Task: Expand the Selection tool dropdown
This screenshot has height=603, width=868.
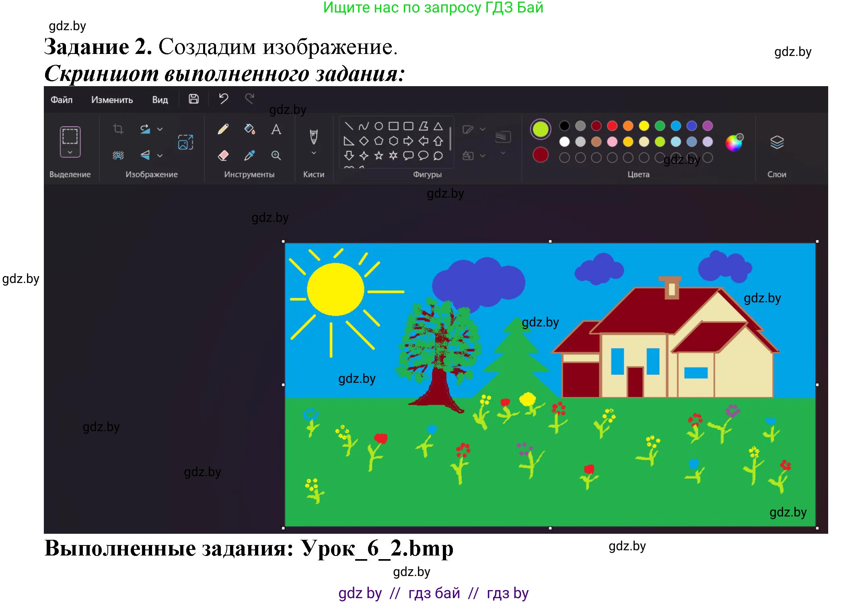Action: [70, 152]
